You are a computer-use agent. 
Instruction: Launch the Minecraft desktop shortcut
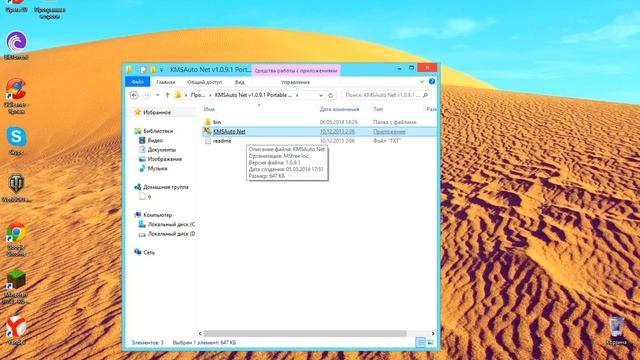click(16, 279)
